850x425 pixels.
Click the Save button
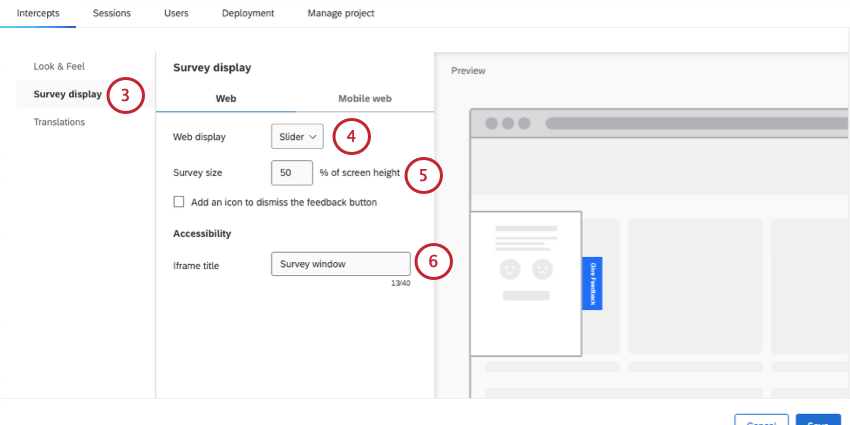[x=817, y=421]
